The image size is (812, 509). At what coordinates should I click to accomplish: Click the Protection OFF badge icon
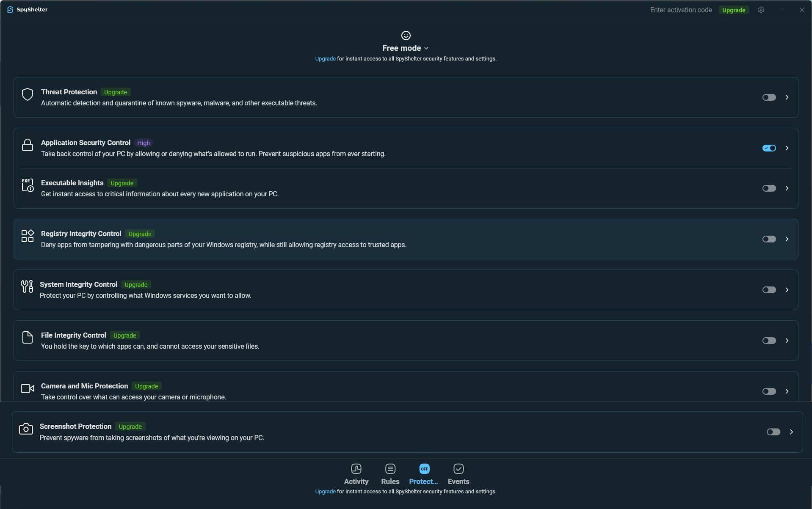coord(424,469)
